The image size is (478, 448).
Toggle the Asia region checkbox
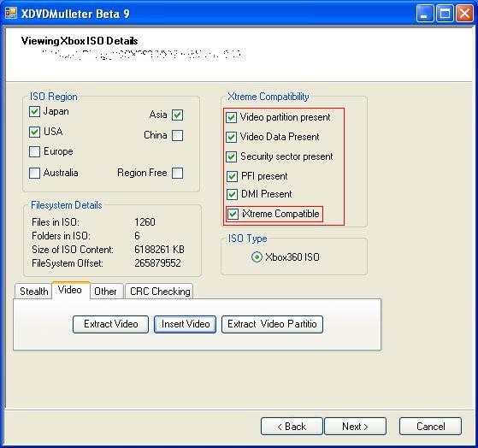[x=177, y=115]
